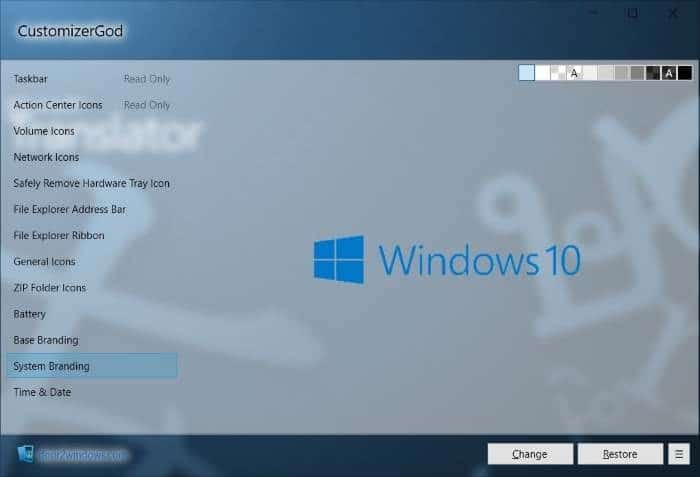Open the Time & Date section
This screenshot has width=700, height=477.
[x=92, y=392]
